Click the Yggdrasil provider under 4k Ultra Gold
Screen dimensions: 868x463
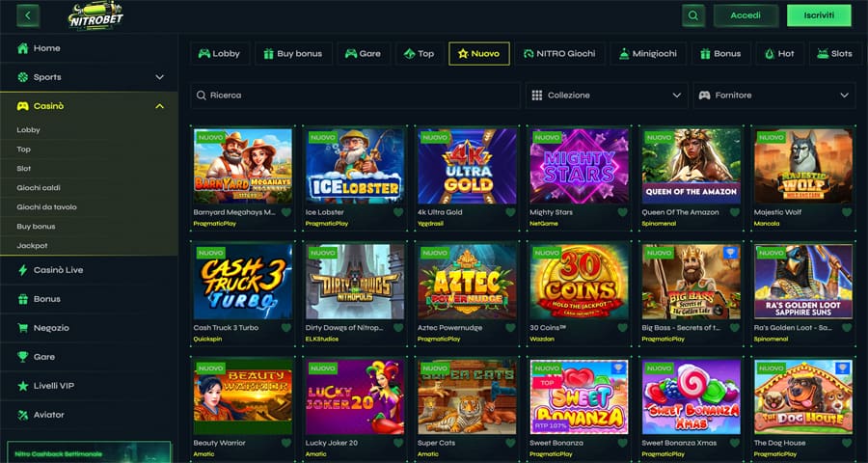[429, 224]
